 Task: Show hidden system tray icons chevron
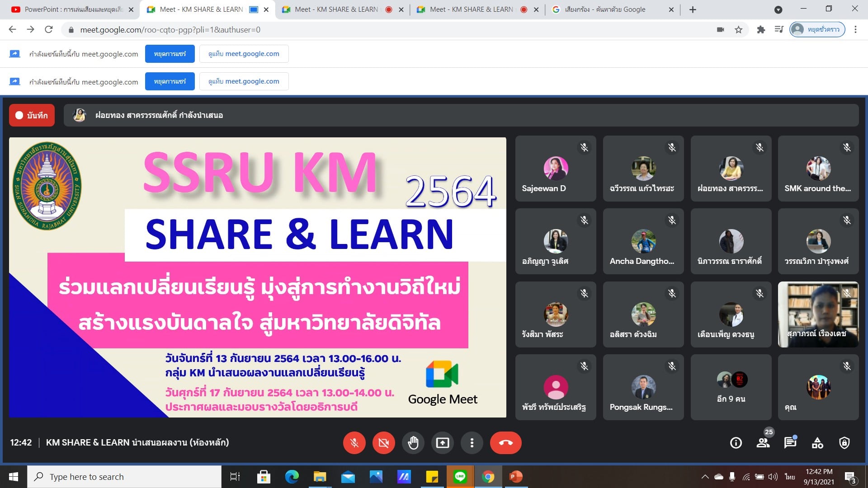(705, 477)
